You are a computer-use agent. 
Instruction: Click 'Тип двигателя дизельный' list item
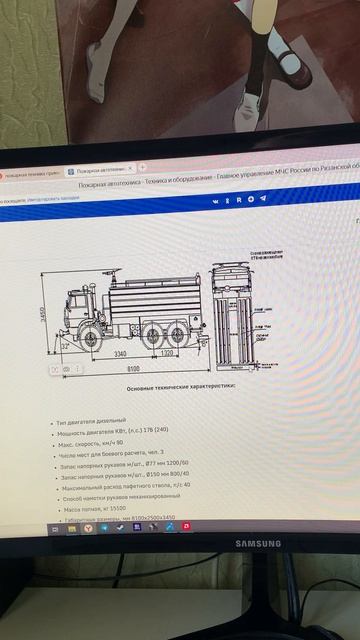[x=91, y=421]
